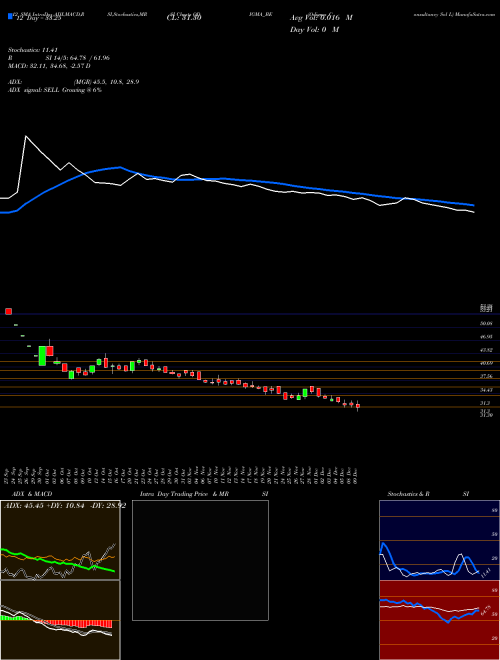
Task: Click the 40.69 price axis label
Action: click(x=486, y=363)
